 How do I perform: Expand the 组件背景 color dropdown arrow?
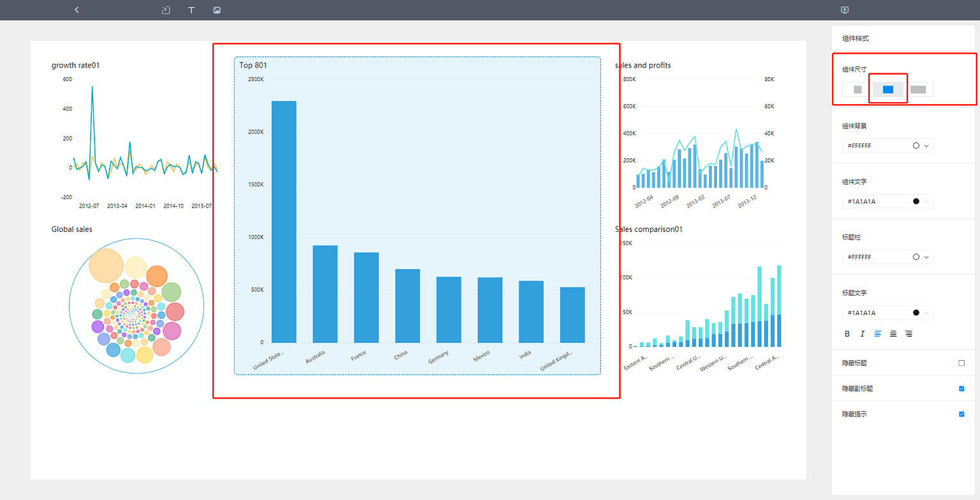(926, 146)
